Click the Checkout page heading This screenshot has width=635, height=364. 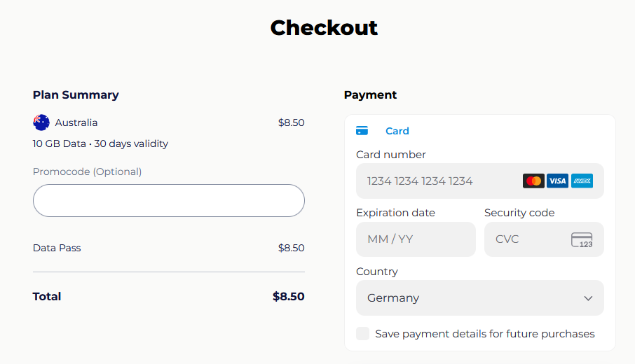[324, 27]
